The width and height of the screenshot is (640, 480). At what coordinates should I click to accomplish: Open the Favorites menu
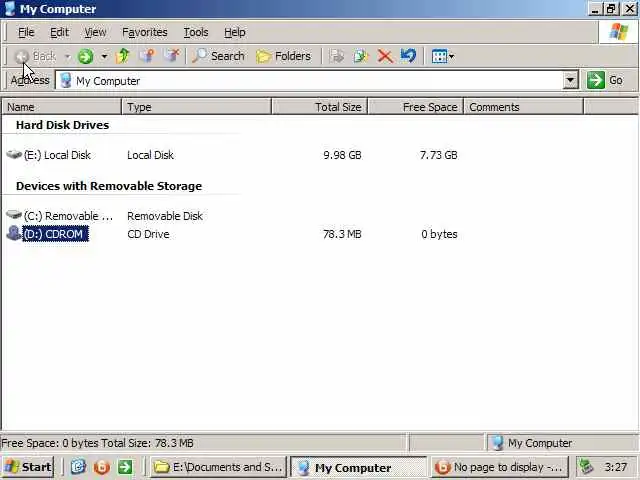145,32
